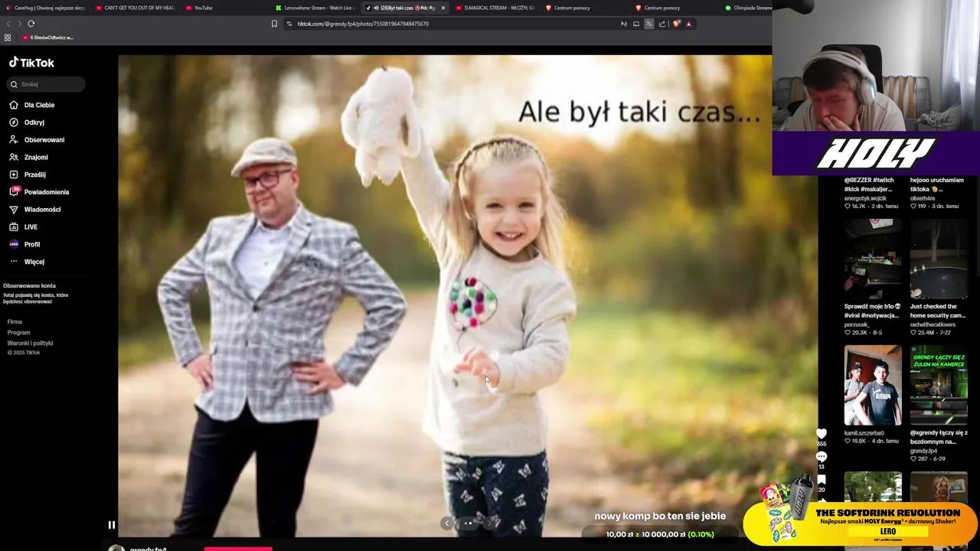Click the Prześlij plus icon
This screenshot has width=980, height=551.
(x=14, y=174)
